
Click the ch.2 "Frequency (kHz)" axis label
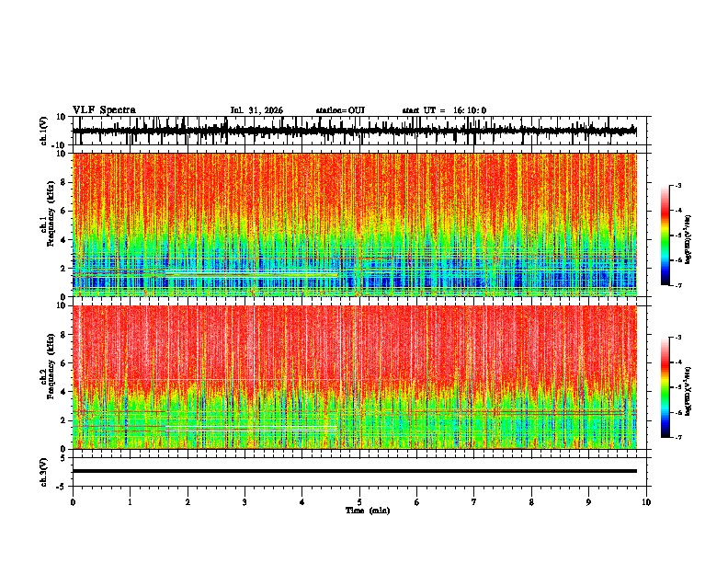click(x=51, y=366)
